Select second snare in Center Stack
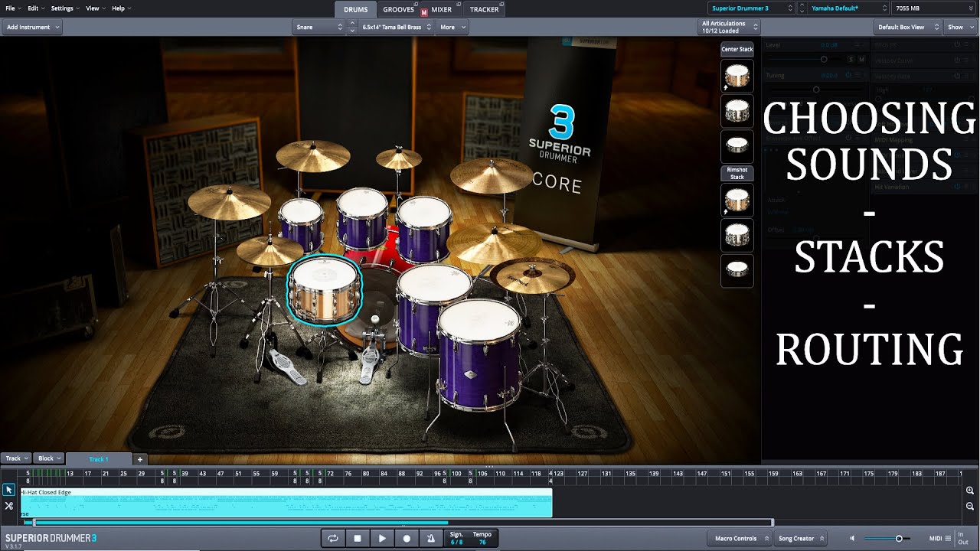The image size is (980, 551). tap(737, 111)
